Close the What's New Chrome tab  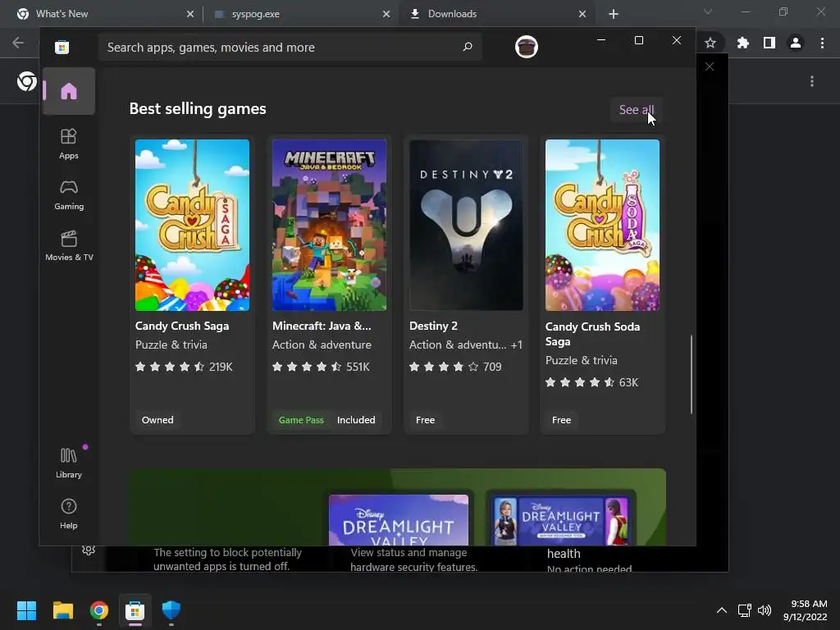point(190,15)
